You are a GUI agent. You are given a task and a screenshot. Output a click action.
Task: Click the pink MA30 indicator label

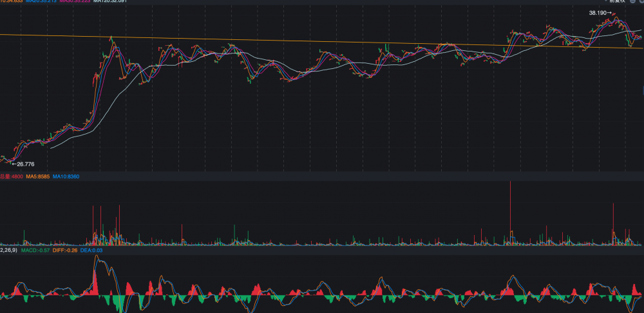[x=75, y=1]
